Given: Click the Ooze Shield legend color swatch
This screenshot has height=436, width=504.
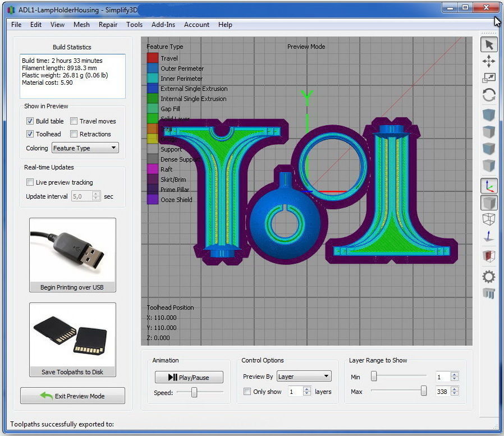Looking at the screenshot, I should pyautogui.click(x=153, y=199).
